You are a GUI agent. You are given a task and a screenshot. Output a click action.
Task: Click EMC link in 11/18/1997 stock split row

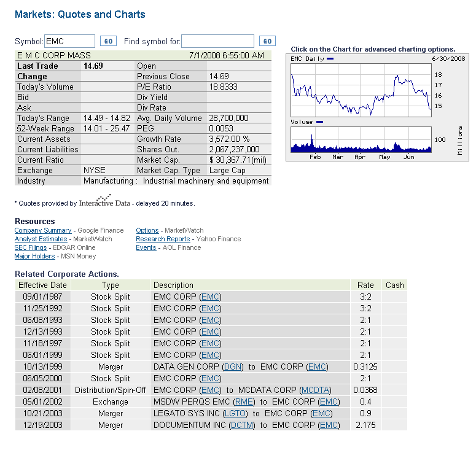coord(211,343)
